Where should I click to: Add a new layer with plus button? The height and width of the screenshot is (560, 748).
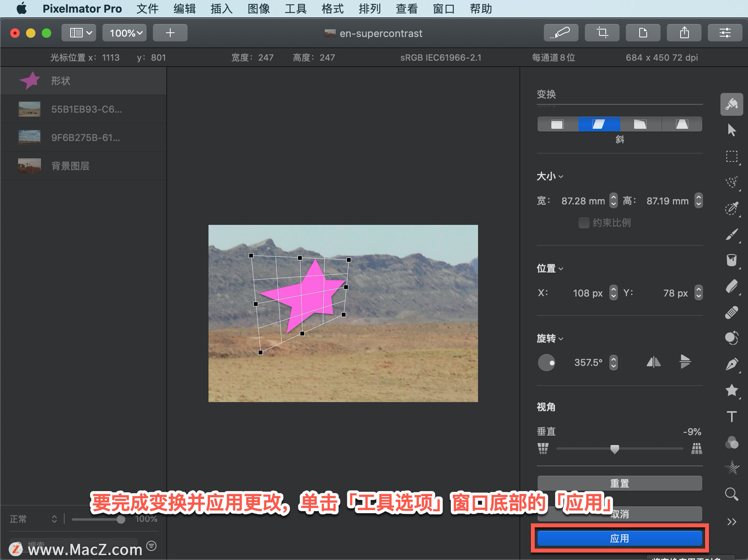coord(170,33)
